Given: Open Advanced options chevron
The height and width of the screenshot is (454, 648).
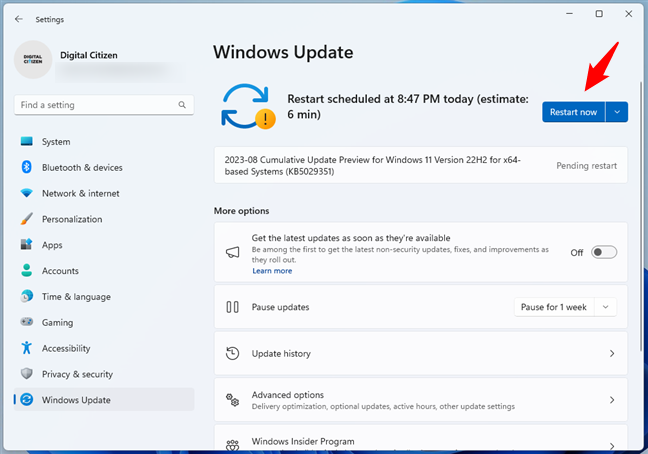Looking at the screenshot, I should coord(612,400).
